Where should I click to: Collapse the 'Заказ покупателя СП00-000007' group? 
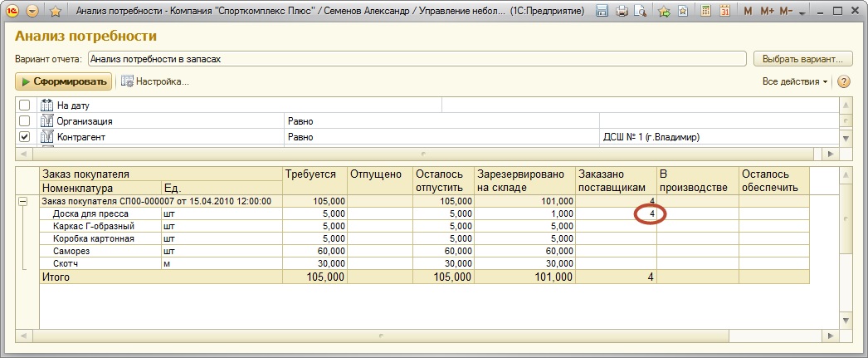[23, 202]
